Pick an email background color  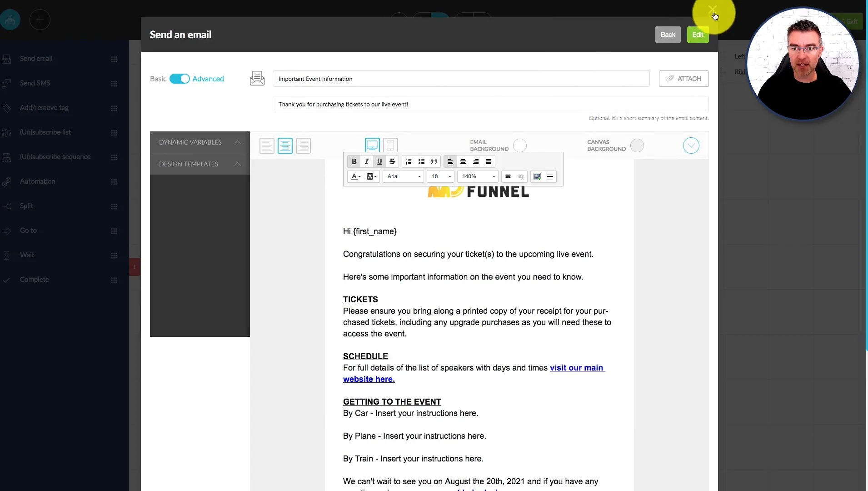point(520,145)
